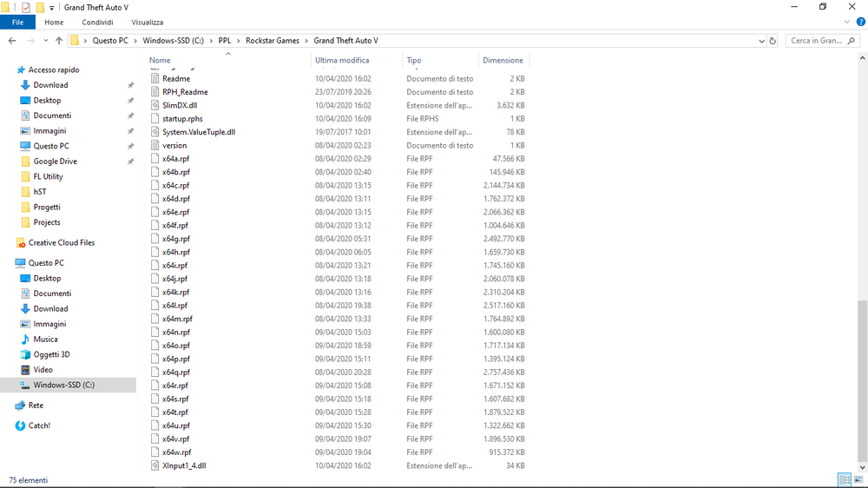868x488 pixels.
Task: Open the File ribbon tab
Action: tap(17, 23)
